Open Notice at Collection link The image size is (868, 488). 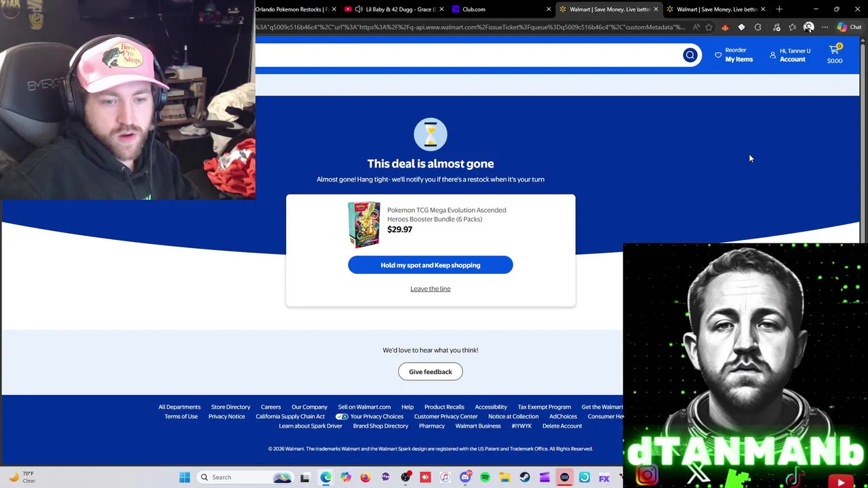coord(513,417)
